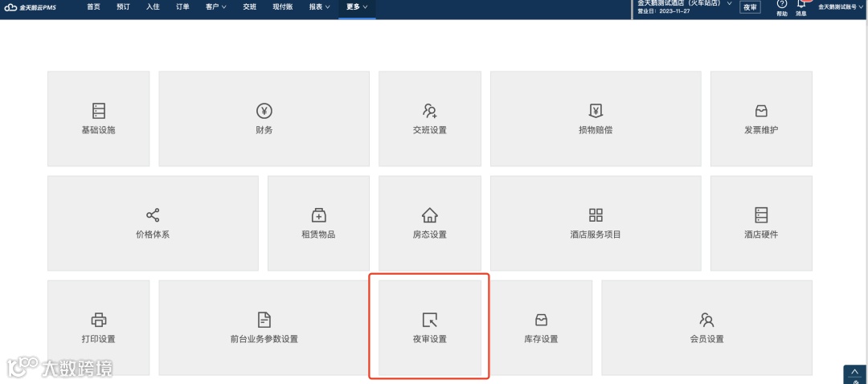Open the 金天鹅测试账号 account dropdown
Image resolution: width=868 pixels, height=384 pixels.
pos(841,7)
